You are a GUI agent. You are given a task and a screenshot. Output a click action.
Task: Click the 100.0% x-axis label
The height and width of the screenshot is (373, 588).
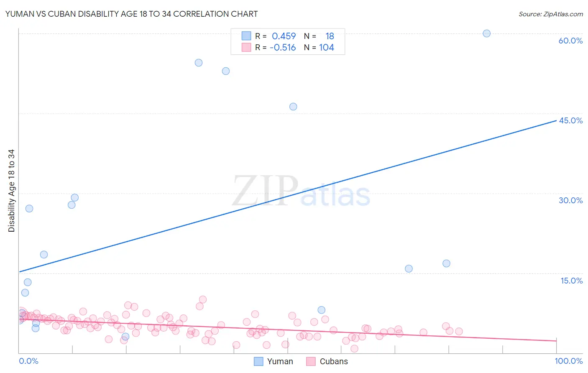point(569,361)
